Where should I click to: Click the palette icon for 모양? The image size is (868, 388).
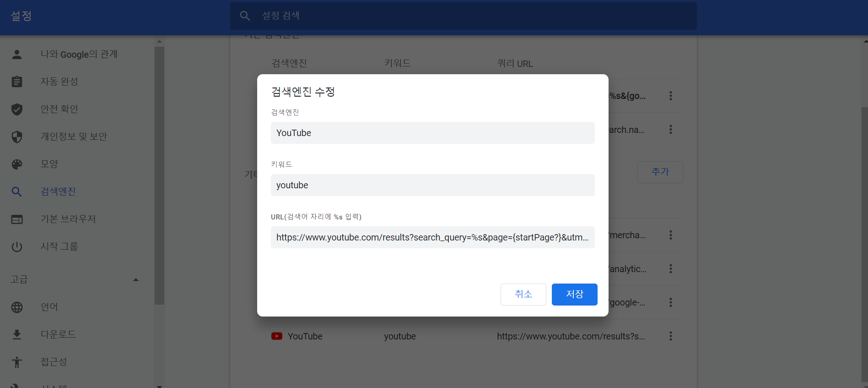click(17, 164)
